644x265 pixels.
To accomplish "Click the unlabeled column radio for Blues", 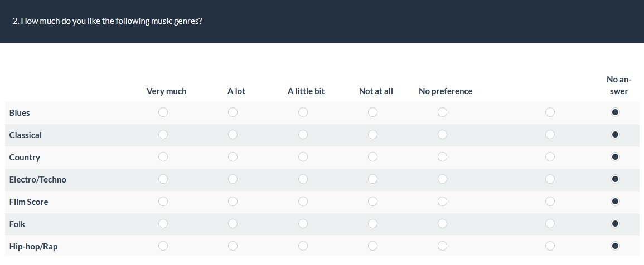I will point(550,112).
